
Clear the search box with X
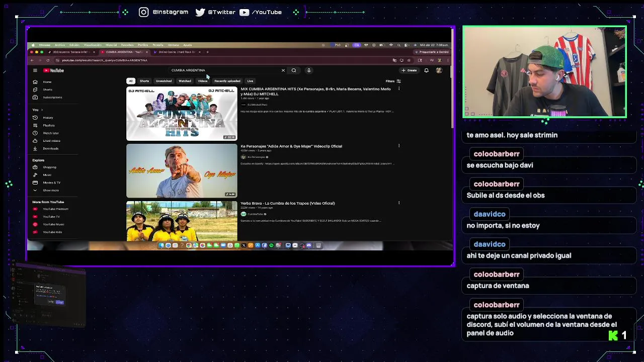[x=283, y=70]
